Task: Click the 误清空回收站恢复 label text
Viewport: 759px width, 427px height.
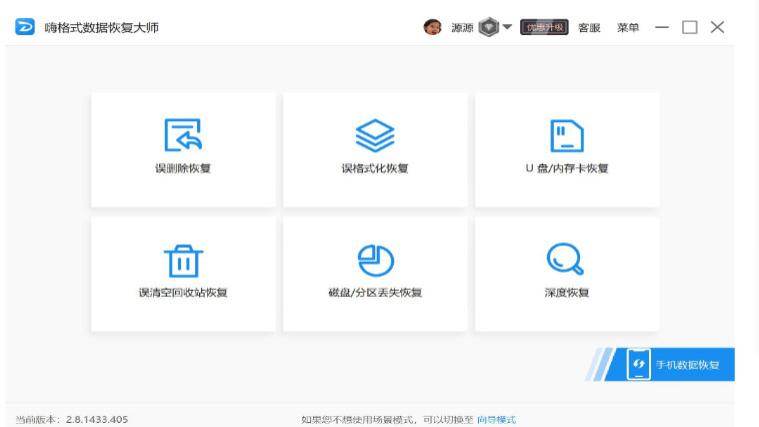Action: tap(183, 292)
